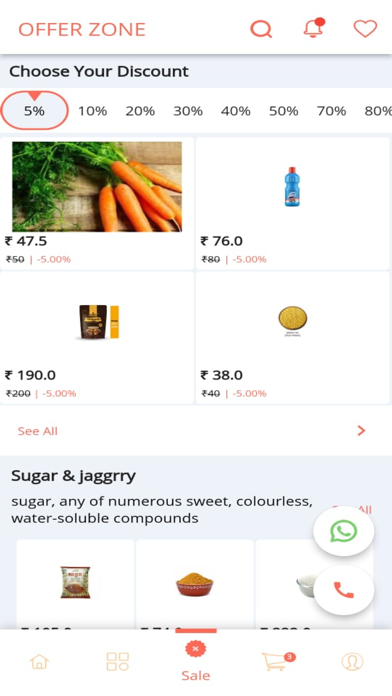Open the blue bottle product at ₹76.0
392x696 pixels.
293,203
